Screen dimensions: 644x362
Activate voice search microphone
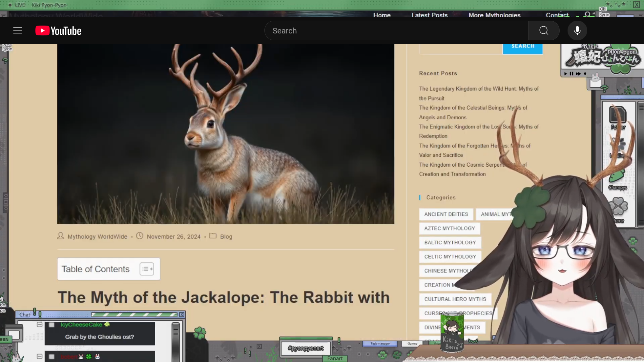click(577, 30)
